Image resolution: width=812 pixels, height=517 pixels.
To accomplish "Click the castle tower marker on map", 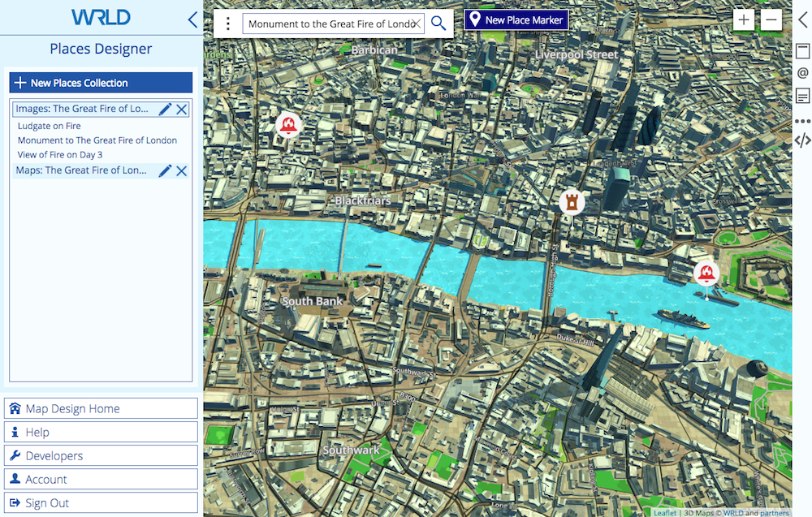I will tap(572, 202).
